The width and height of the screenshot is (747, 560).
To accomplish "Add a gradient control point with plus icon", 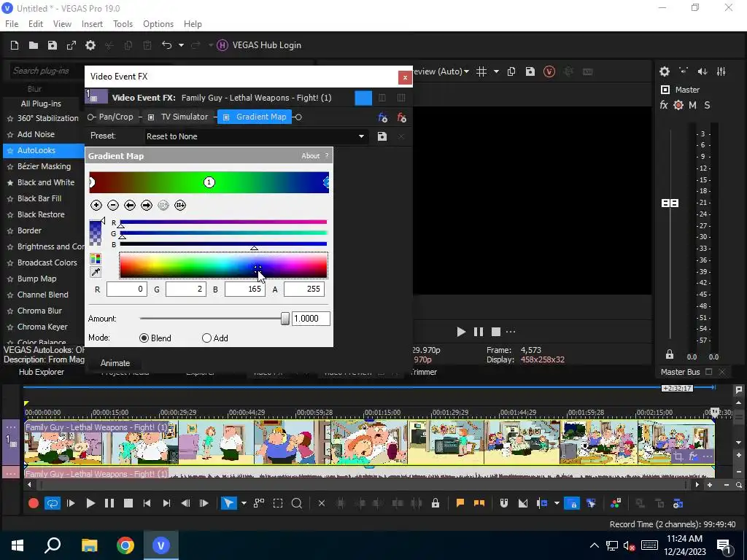I will coord(96,205).
